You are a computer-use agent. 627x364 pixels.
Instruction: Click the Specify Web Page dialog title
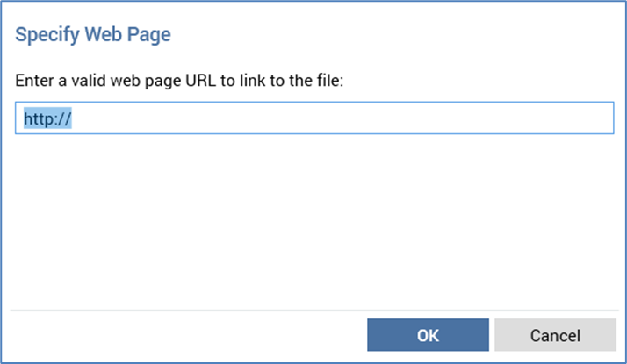tap(93, 35)
